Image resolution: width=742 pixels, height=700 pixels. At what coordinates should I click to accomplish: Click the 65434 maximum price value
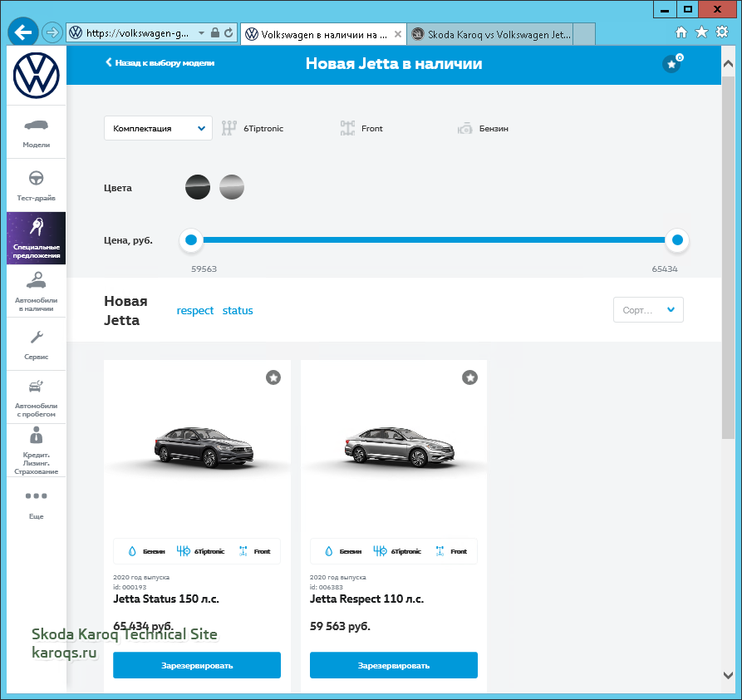click(x=665, y=269)
